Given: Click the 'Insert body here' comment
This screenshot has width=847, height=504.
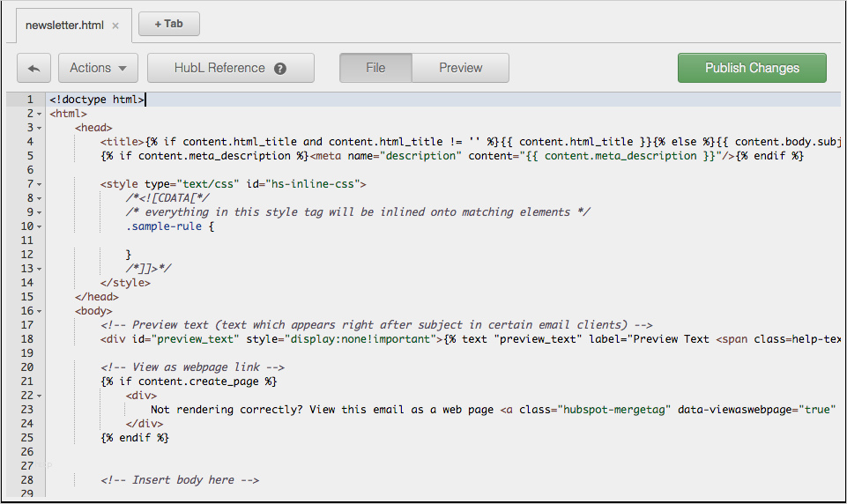Looking at the screenshot, I should coord(180,479).
